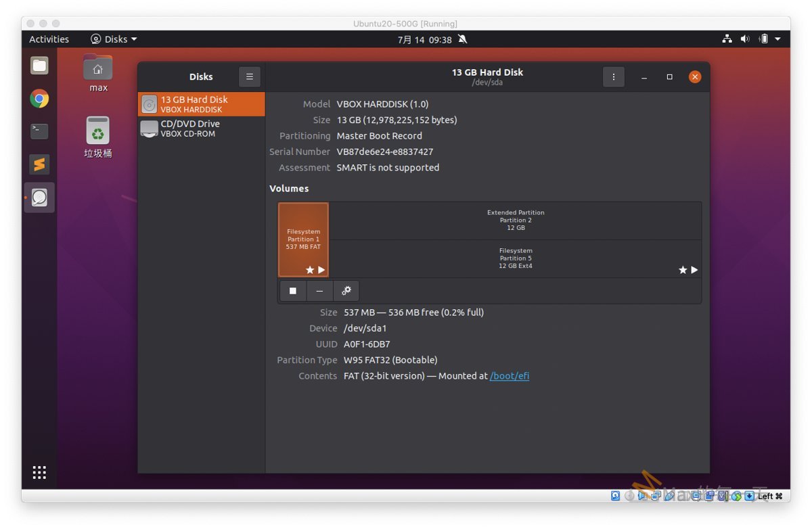This screenshot has width=812, height=529.
Task: Click VirtualBox optical disc indicator
Action: [629, 496]
